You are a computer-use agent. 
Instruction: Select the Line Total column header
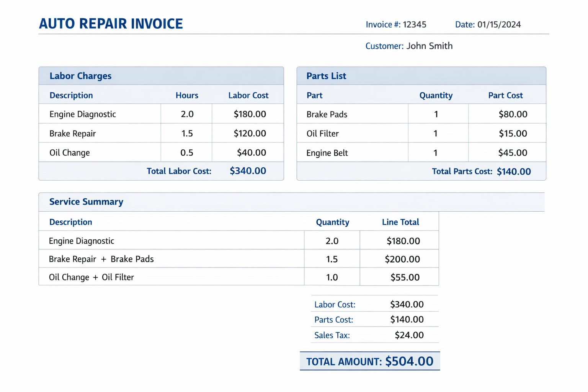click(400, 222)
